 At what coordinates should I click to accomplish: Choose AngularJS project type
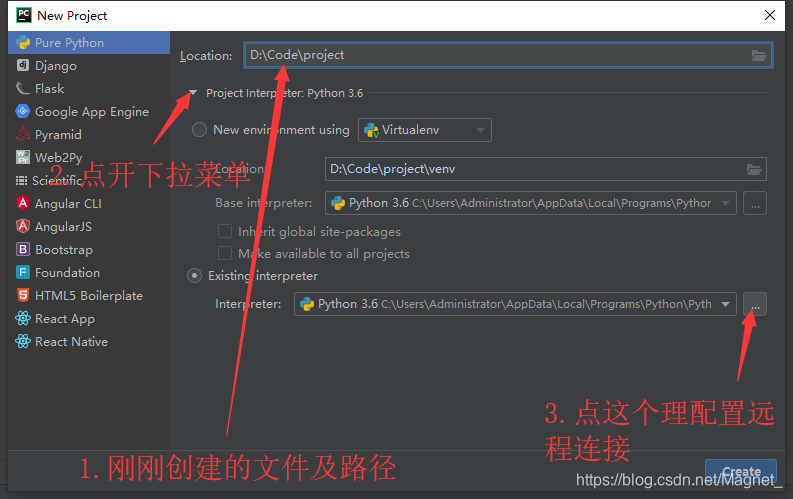tap(89, 226)
